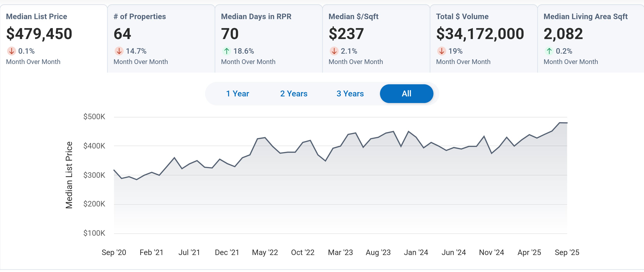The image size is (644, 272).
Task: Choose the 3 Years time range
Action: pyautogui.click(x=350, y=93)
